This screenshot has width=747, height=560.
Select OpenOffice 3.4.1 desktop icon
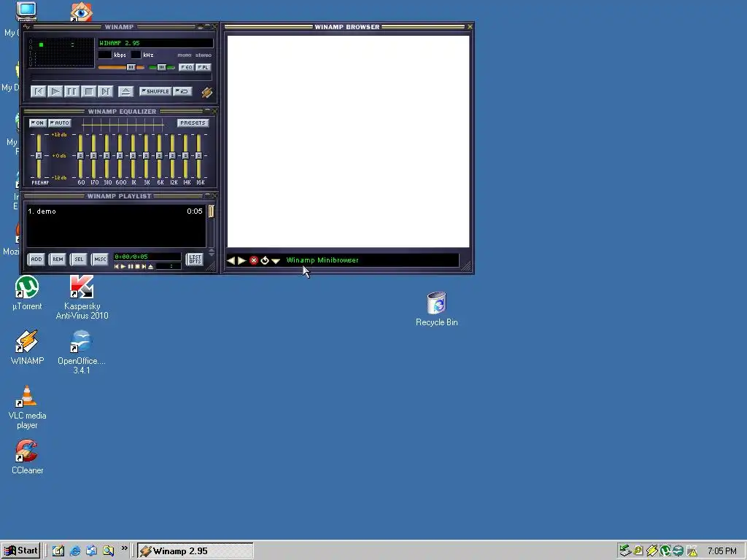pos(82,352)
